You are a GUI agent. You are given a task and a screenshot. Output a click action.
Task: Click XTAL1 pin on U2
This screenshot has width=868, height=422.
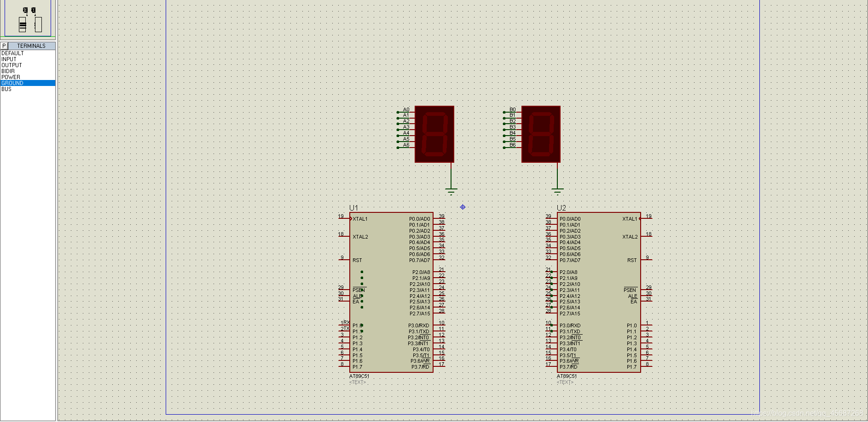click(x=630, y=219)
